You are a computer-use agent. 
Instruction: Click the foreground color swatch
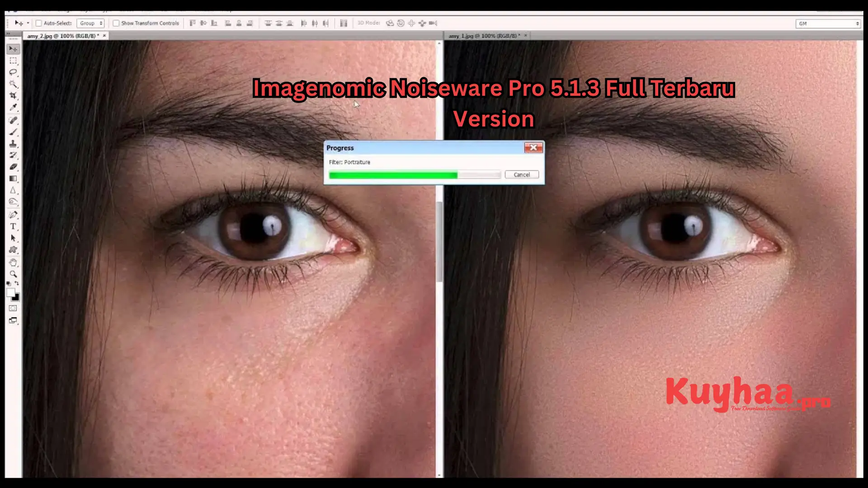coord(10,293)
